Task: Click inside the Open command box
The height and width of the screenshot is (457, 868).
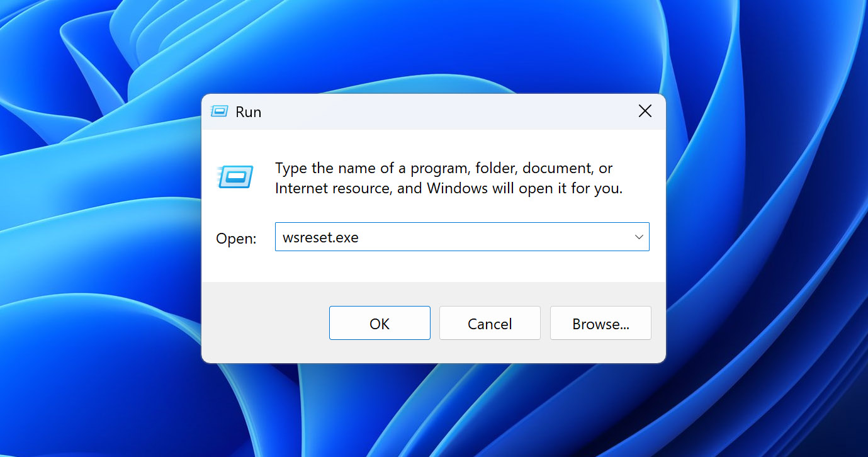Action: (x=441, y=237)
